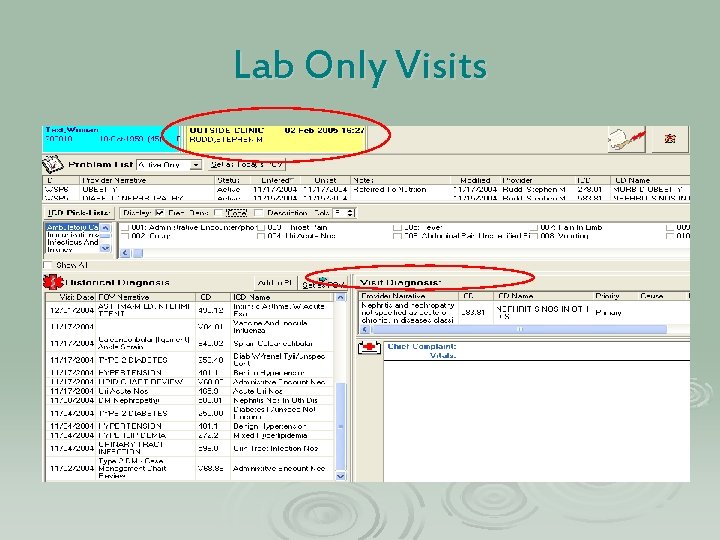Click the yellow OUTSIDE CLINIC visit box
The image size is (720, 540).
coord(276,139)
